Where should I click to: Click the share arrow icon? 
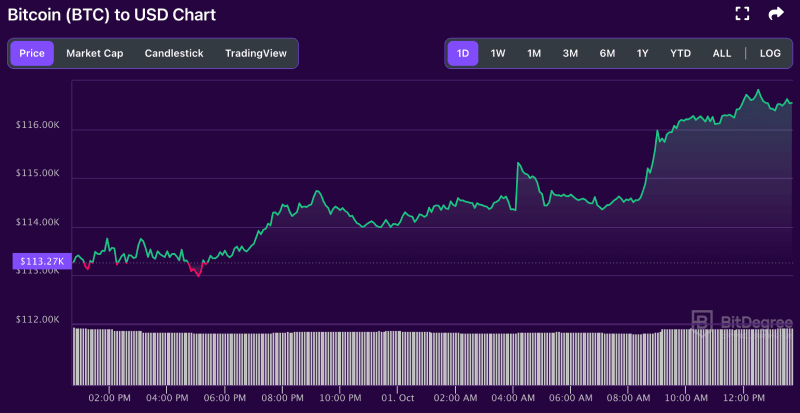775,14
